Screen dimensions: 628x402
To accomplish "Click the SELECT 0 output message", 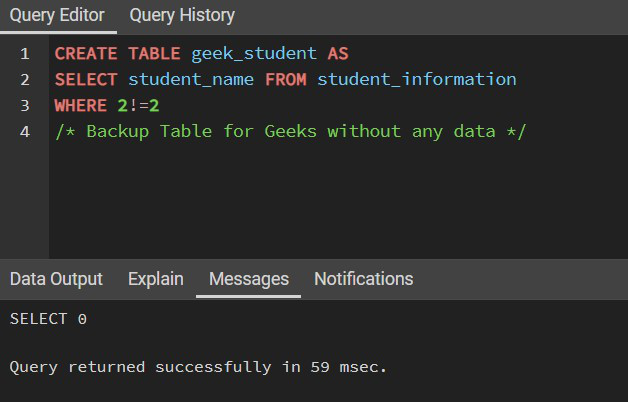I will pos(48,319).
